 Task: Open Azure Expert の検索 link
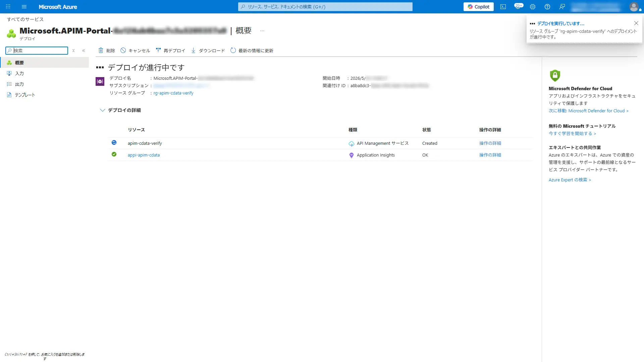pyautogui.click(x=570, y=180)
